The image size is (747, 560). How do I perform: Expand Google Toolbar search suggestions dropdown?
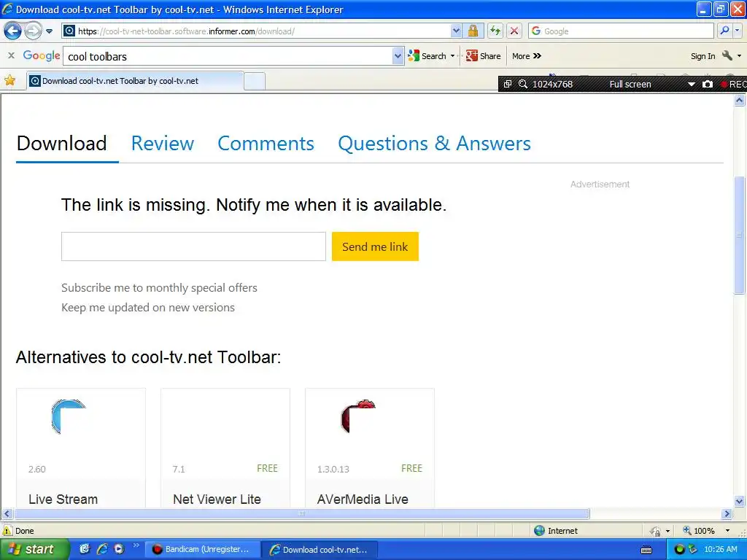click(x=398, y=56)
